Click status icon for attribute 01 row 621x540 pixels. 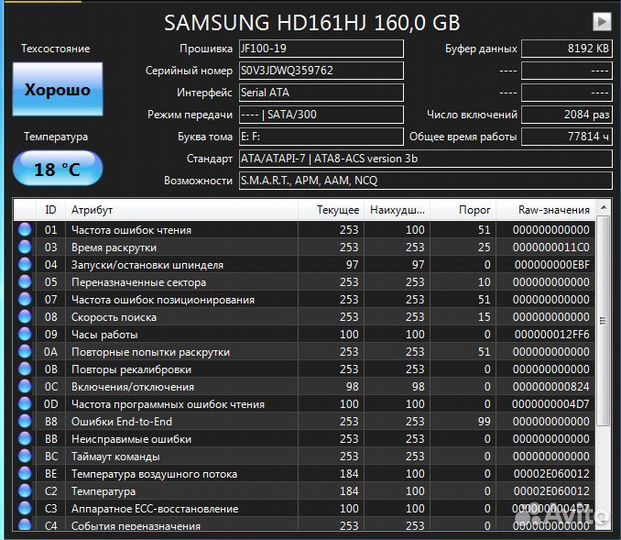point(25,230)
